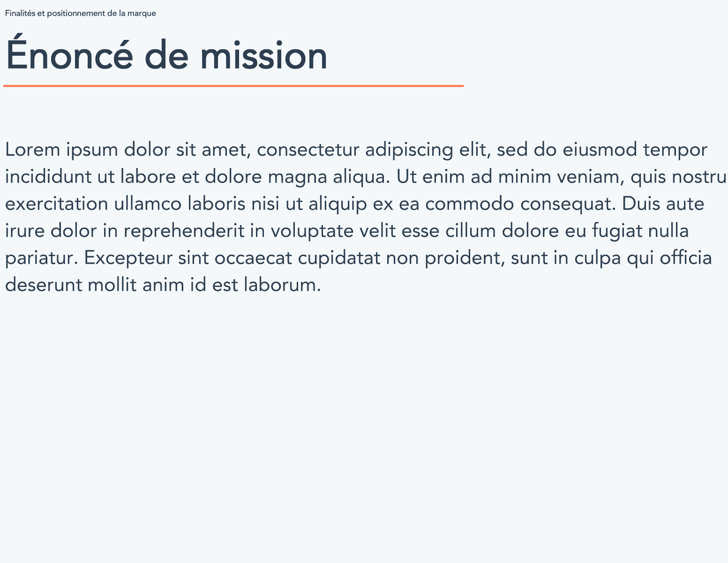Image resolution: width=728 pixels, height=563 pixels.
Task: Click the word "exercitation" in the body text
Action: point(57,204)
